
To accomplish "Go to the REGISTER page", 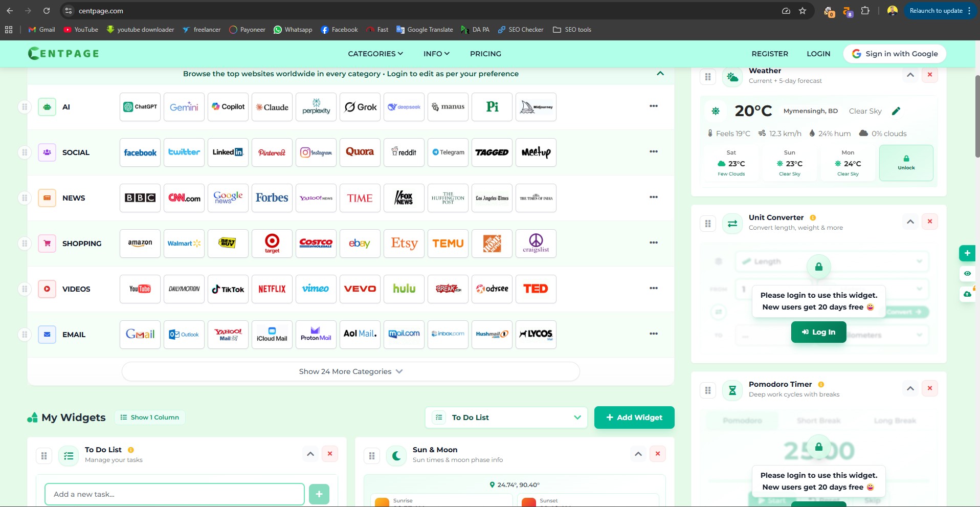I will point(770,54).
